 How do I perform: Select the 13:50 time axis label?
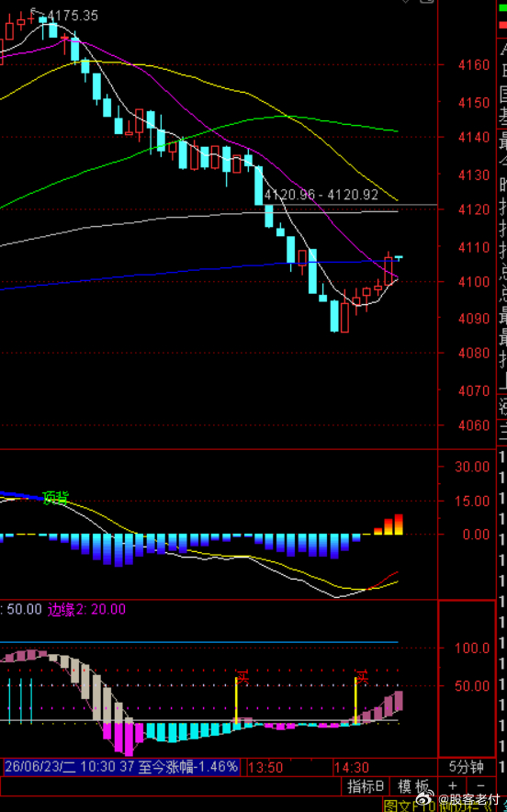(265, 767)
